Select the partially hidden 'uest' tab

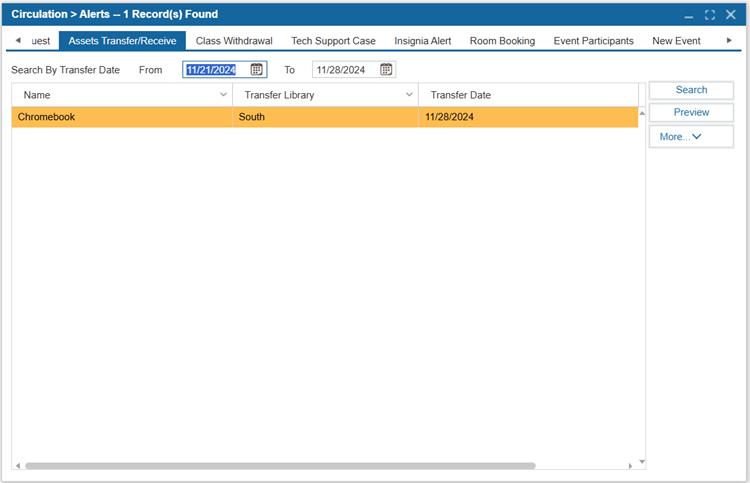tap(41, 41)
